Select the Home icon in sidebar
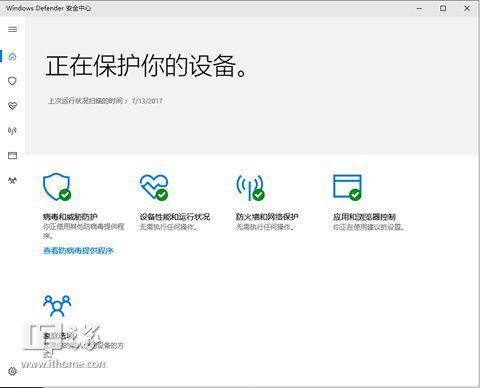480x388 pixels. (12, 56)
